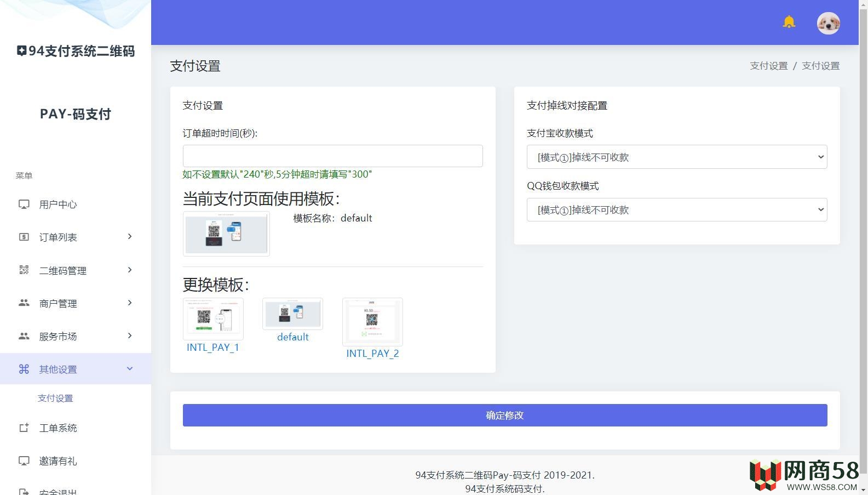Click the last 支付设置 breadcrumb item
The height and width of the screenshot is (495, 868).
point(820,66)
